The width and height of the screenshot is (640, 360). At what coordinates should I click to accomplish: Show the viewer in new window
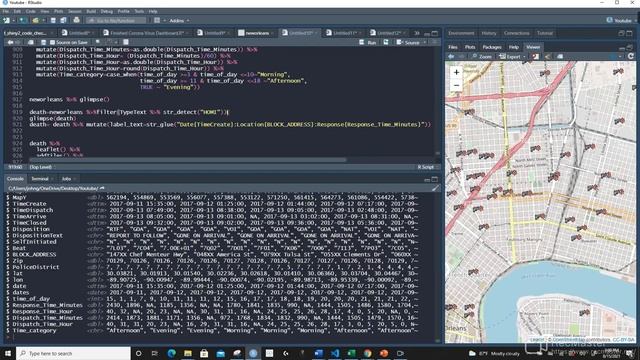[560, 57]
